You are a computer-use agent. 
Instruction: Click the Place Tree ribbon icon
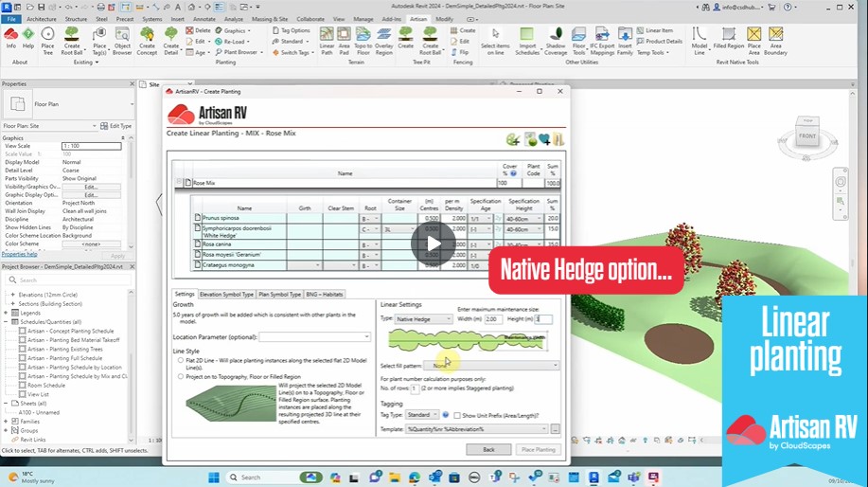pos(47,38)
